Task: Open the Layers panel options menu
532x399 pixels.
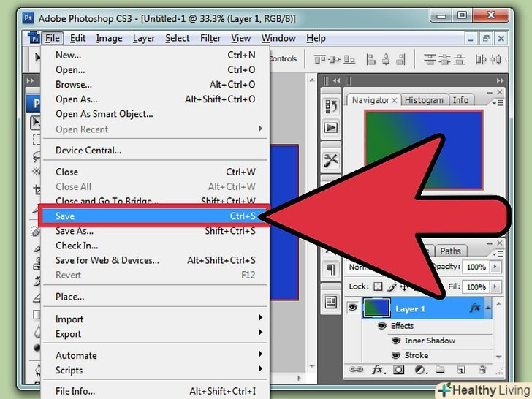Action: (x=498, y=254)
